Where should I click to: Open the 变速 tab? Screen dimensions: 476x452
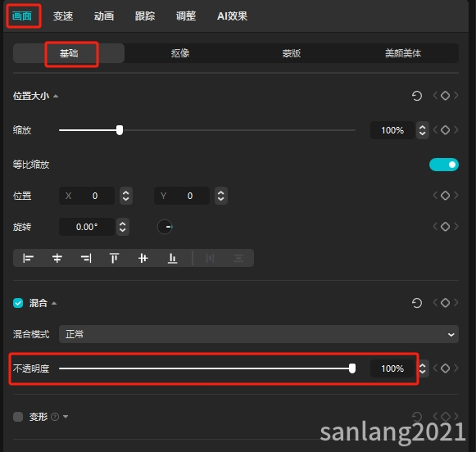coord(63,16)
